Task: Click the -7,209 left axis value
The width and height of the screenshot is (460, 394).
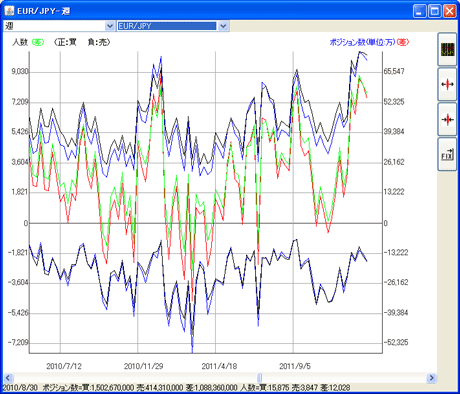Action: pyautogui.click(x=18, y=342)
